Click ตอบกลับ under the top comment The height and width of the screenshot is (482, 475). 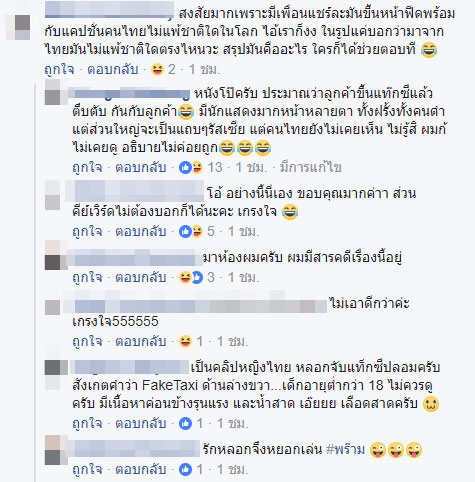tap(113, 70)
